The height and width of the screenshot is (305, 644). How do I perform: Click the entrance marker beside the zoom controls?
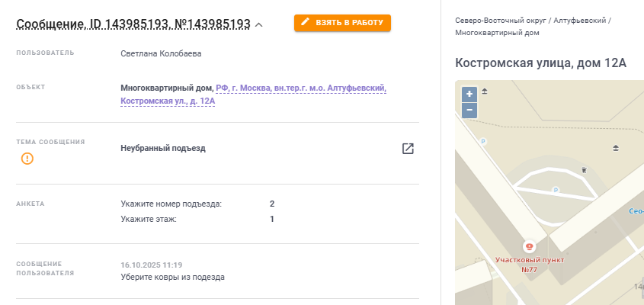[x=485, y=92]
